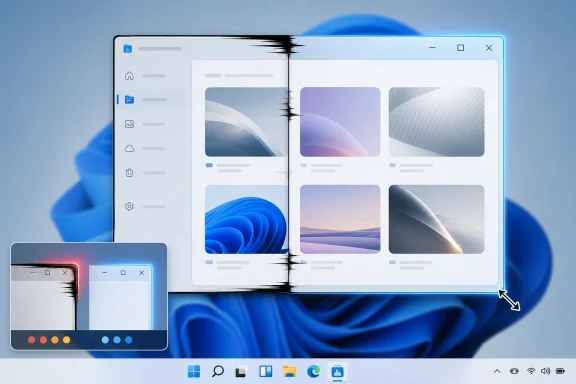Select the gray-blue curved wallpaper thumbnail
The image size is (576, 384).
pyautogui.click(x=246, y=122)
